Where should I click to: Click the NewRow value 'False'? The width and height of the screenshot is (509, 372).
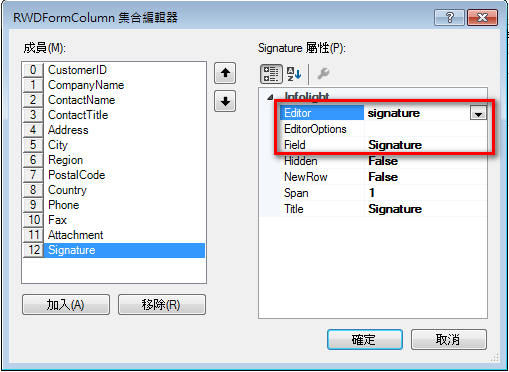click(x=383, y=177)
